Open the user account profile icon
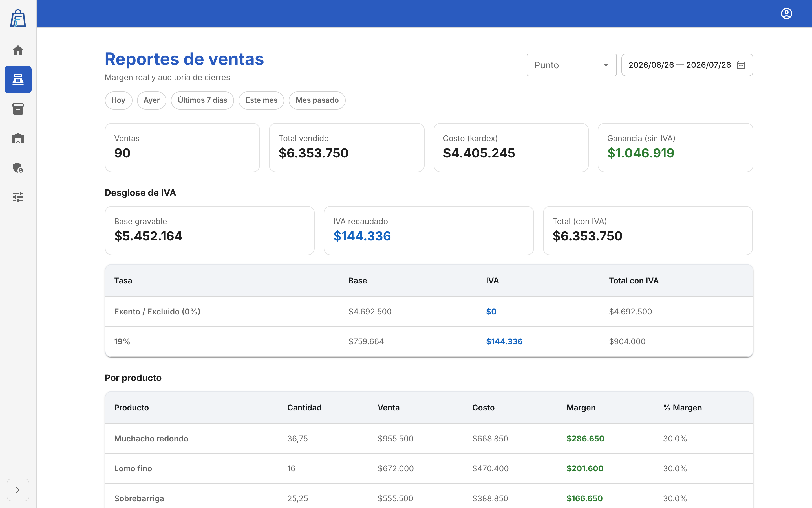The image size is (812, 508). (787, 14)
